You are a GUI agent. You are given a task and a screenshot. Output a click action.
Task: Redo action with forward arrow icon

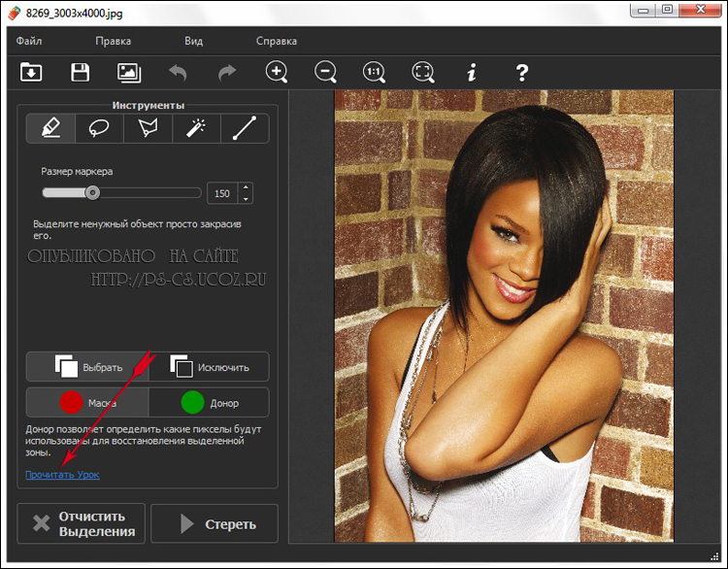point(227,73)
